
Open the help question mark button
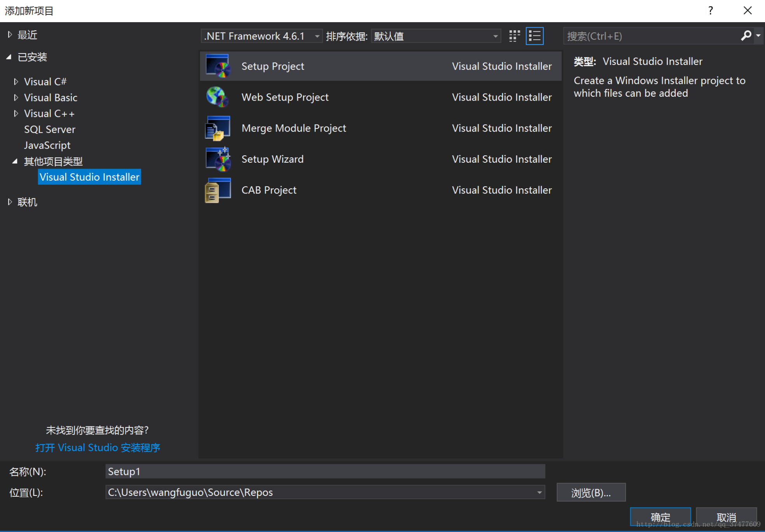pyautogui.click(x=710, y=10)
